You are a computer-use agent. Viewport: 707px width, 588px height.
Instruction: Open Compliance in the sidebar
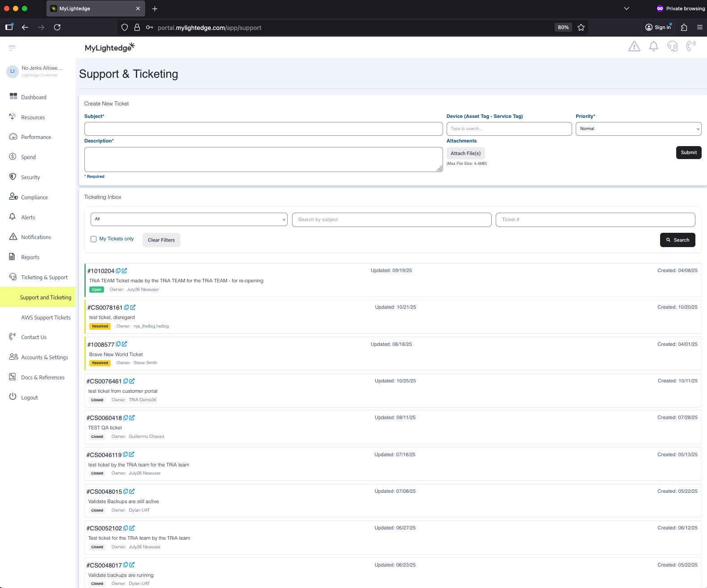(x=34, y=197)
